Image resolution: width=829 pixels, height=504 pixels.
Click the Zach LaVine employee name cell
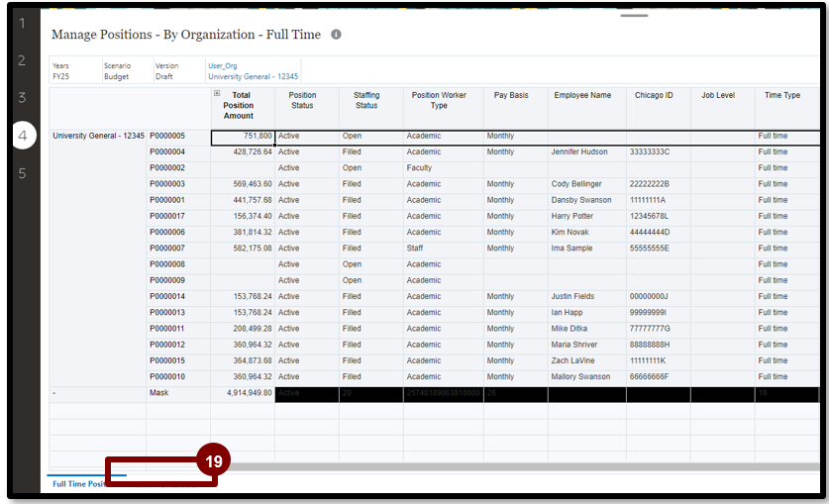(587, 360)
